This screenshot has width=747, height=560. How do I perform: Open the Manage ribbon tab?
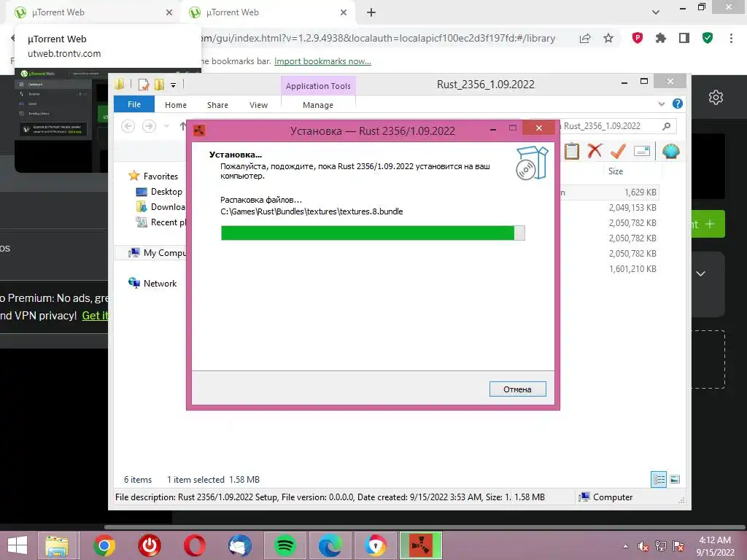(318, 105)
